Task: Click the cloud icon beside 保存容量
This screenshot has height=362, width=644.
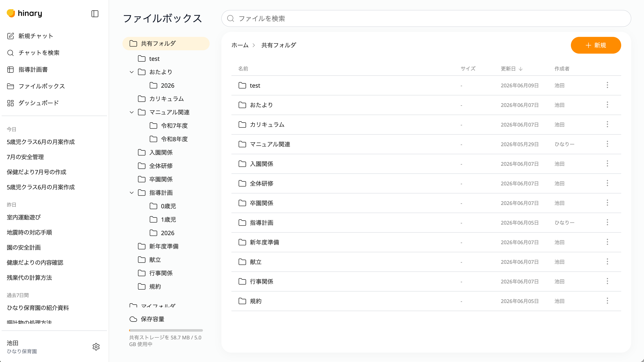Action: (133, 319)
